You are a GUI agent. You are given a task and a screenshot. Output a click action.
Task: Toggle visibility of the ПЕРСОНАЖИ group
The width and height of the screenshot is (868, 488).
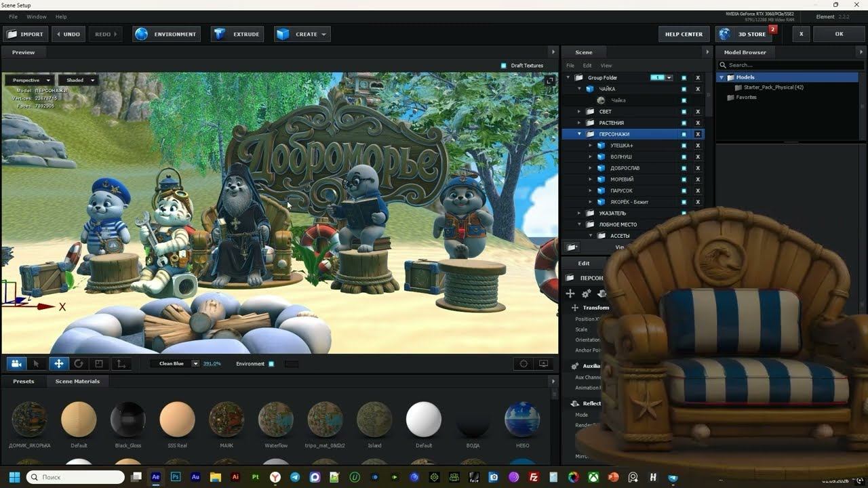(x=684, y=134)
